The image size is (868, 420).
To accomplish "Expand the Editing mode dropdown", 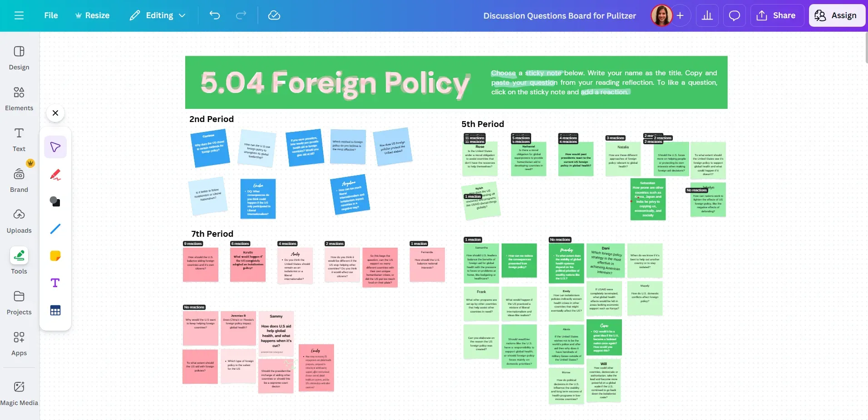I will click(x=158, y=15).
